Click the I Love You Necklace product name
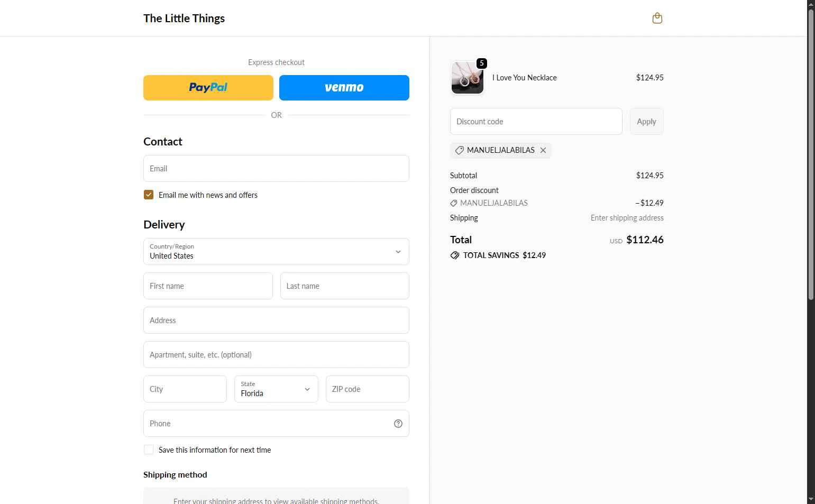 click(525, 78)
